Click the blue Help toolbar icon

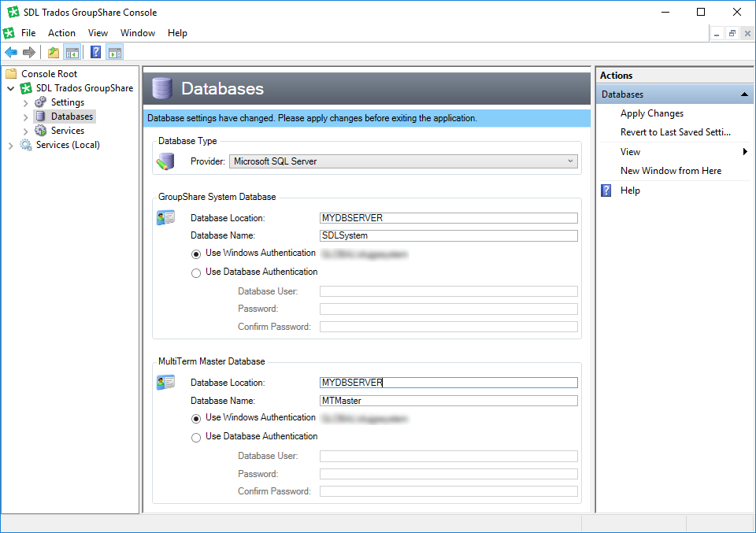click(x=96, y=53)
